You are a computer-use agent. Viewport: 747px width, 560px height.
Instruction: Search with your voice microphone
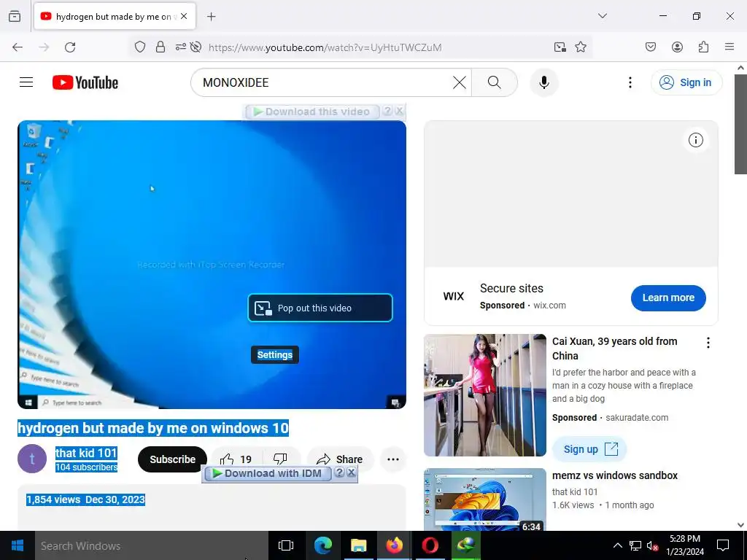pos(544,82)
